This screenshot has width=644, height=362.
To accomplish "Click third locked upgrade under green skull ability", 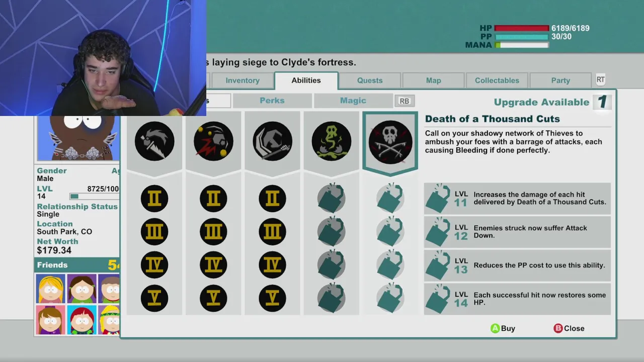I will click(x=332, y=264).
